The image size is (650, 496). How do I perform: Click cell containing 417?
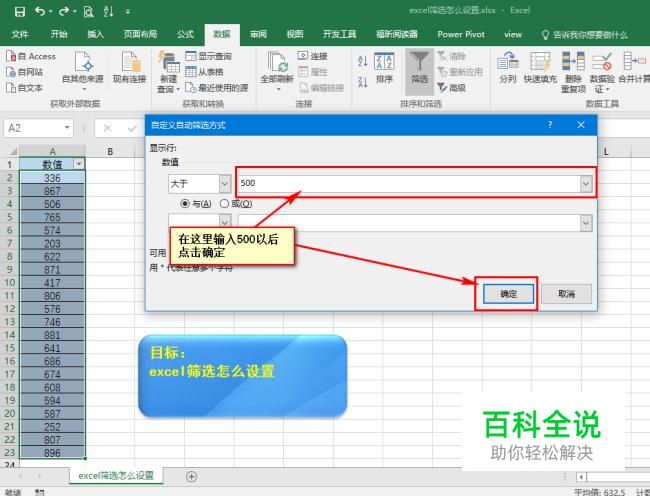52,283
